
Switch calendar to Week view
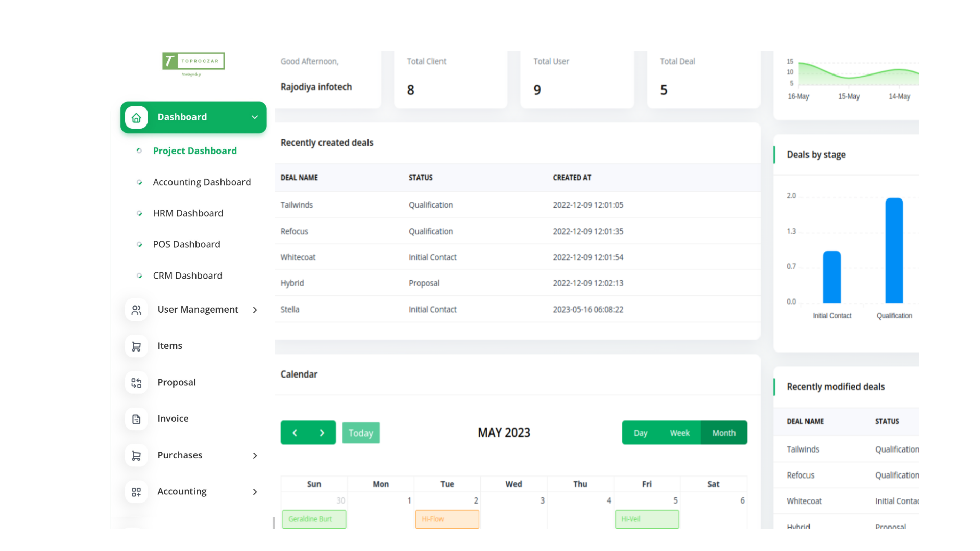679,433
